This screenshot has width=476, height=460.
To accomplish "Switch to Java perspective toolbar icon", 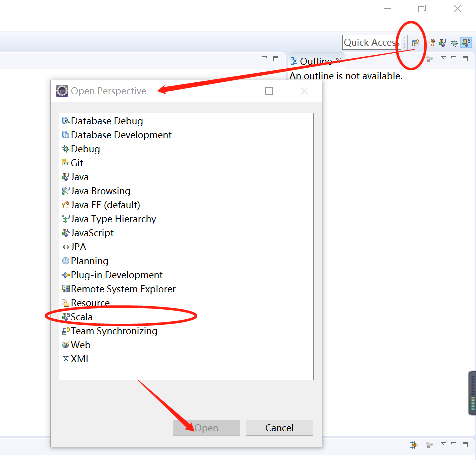I will point(442,43).
